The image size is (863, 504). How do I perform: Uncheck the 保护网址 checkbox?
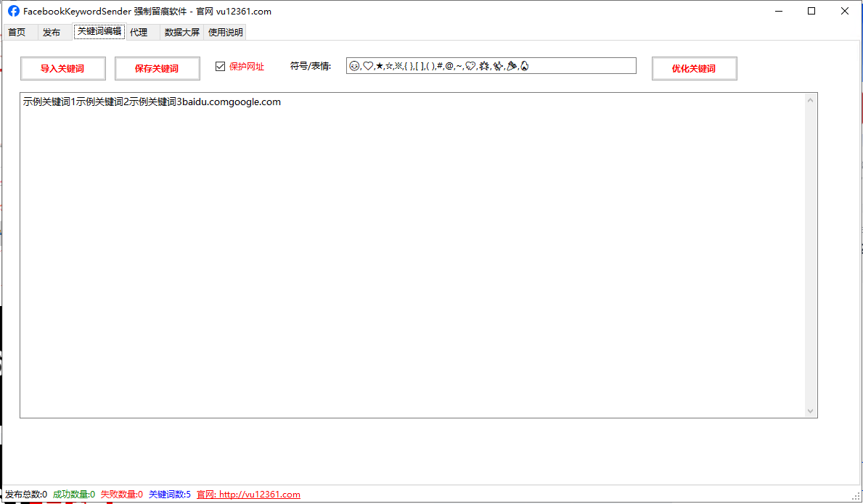pos(221,67)
